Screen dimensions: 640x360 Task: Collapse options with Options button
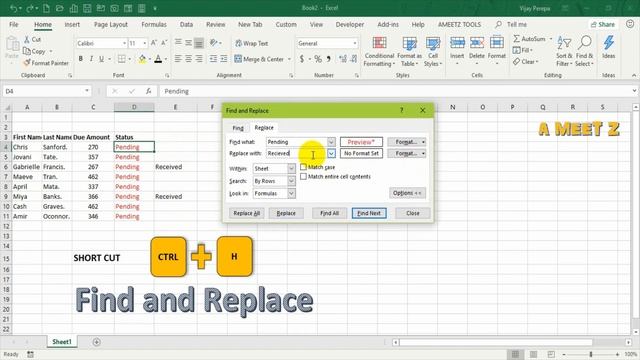coord(407,193)
